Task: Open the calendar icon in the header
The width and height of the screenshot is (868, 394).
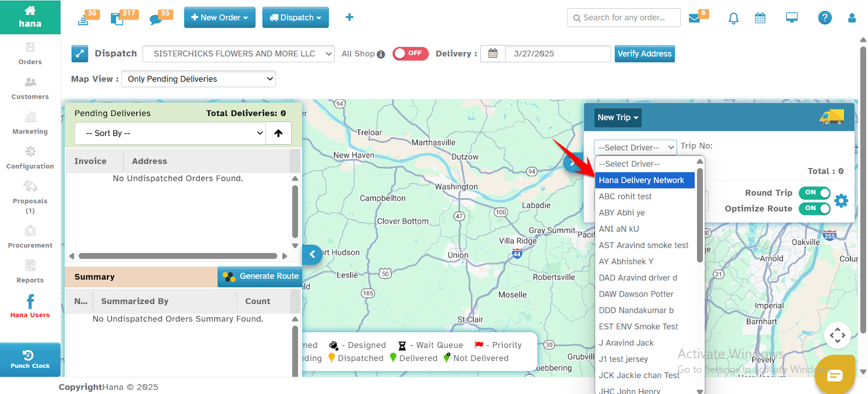Action: (x=760, y=18)
